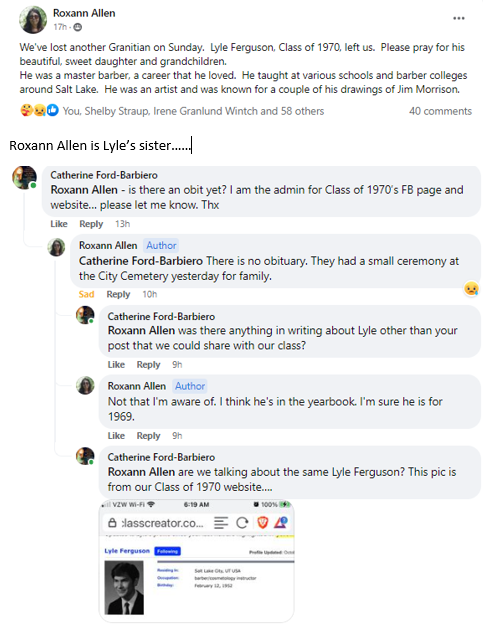
Task: Open Roxann Allen's name on the post header
Action: 84,13
